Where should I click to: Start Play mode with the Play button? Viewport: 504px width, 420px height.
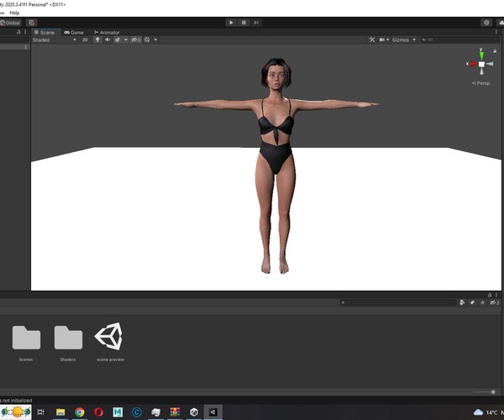click(231, 23)
